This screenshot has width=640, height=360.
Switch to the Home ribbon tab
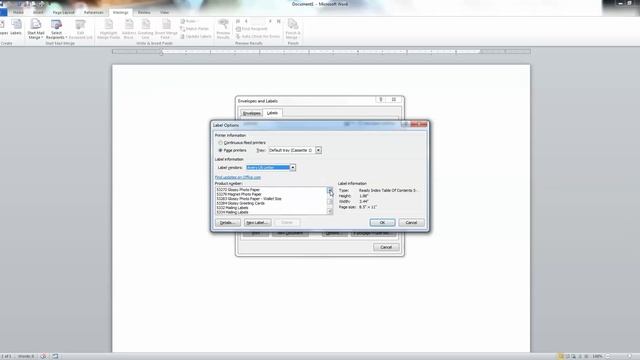pos(18,13)
